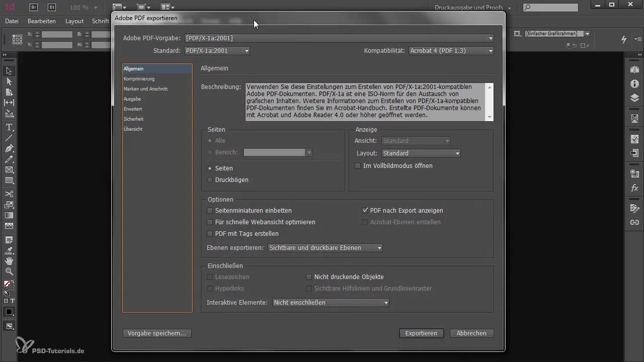Open the Bearbeiten menu
Screen dimensions: 644x362
pos(42,22)
